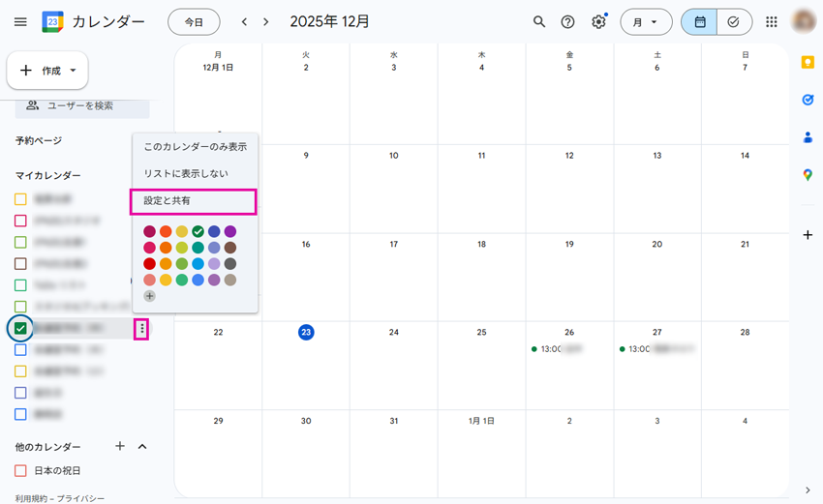Click the search magnifier icon
The image size is (823, 504).
point(539,21)
